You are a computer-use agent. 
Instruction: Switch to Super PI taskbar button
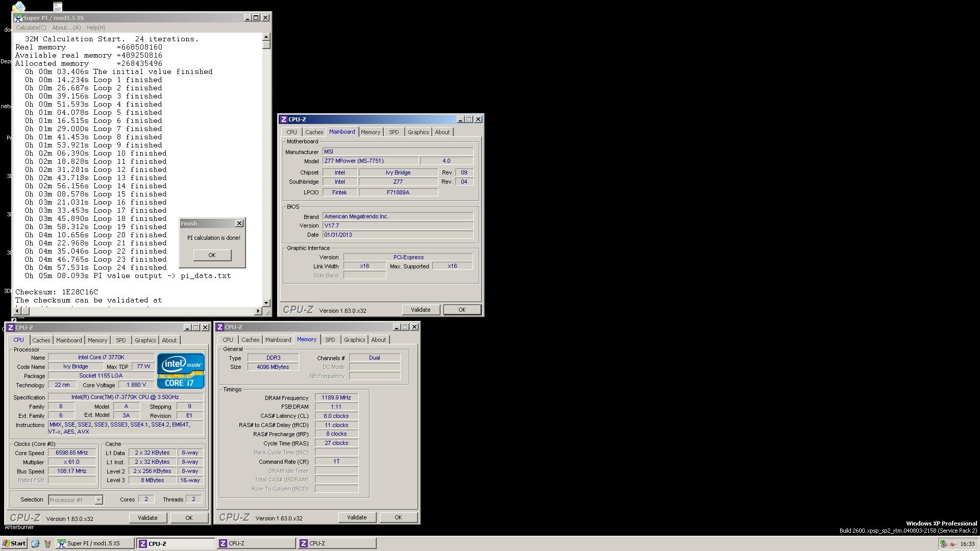point(95,543)
